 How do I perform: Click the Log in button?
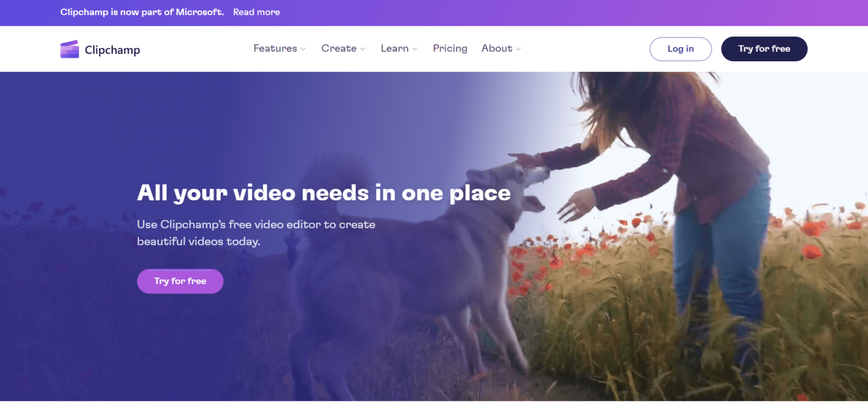[680, 48]
